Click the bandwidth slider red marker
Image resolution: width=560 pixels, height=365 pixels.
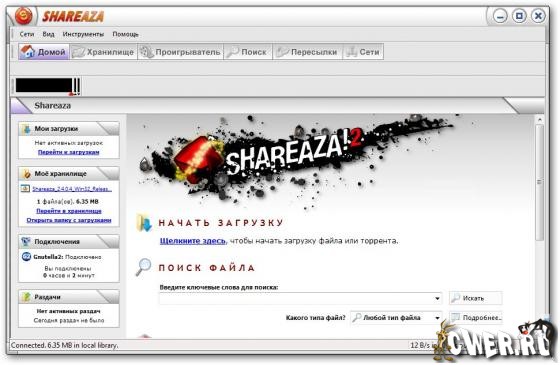[71, 94]
